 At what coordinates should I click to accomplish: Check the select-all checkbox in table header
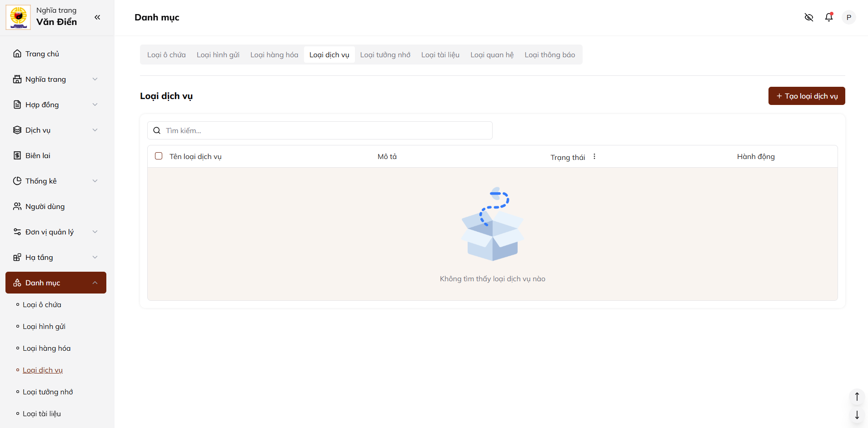pos(159,156)
